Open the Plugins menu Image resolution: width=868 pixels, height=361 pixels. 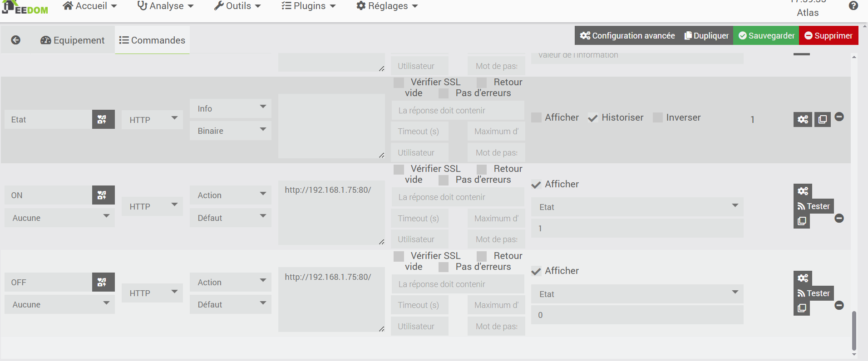point(309,6)
